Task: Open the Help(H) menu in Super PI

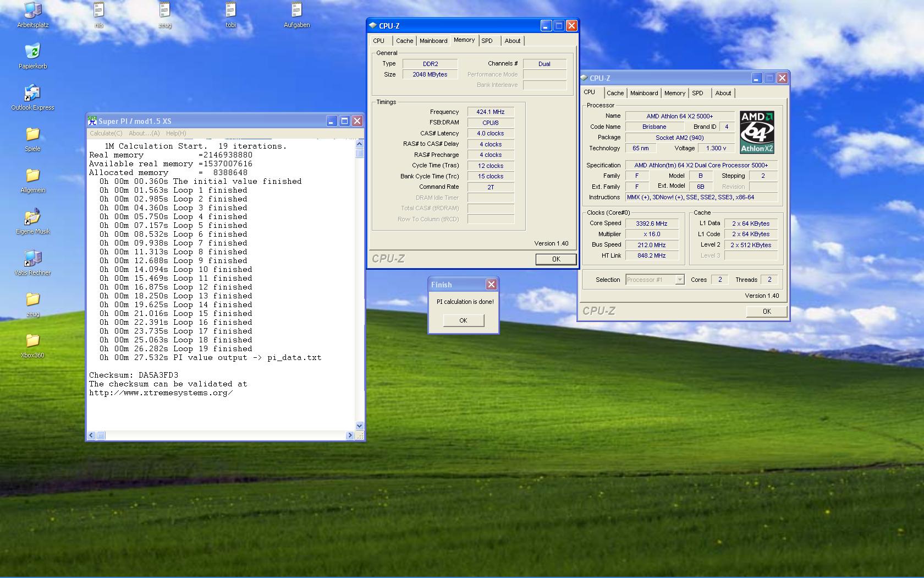Action: 176,133
